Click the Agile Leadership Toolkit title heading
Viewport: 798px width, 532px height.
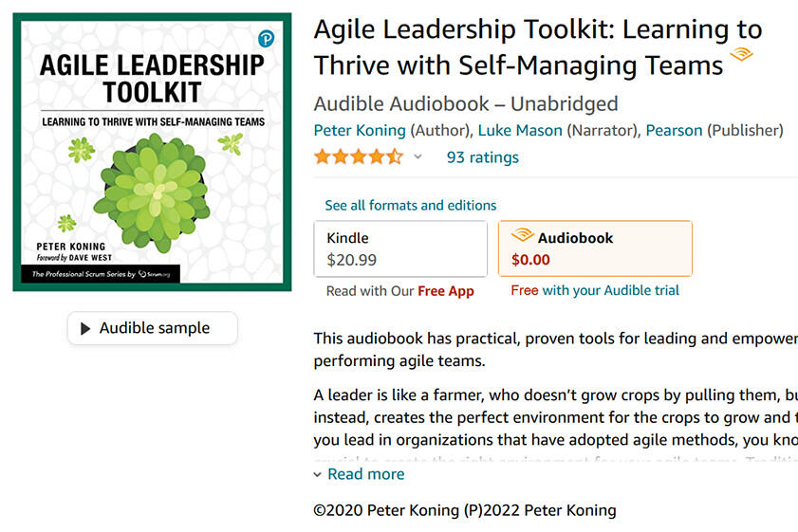tap(537, 47)
